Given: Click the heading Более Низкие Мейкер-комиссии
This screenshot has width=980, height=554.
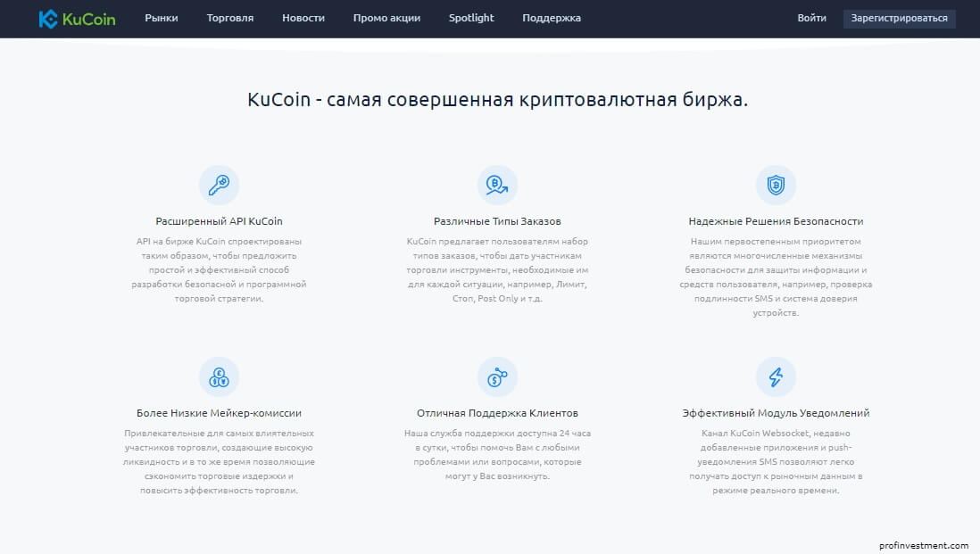Looking at the screenshot, I should click(219, 413).
